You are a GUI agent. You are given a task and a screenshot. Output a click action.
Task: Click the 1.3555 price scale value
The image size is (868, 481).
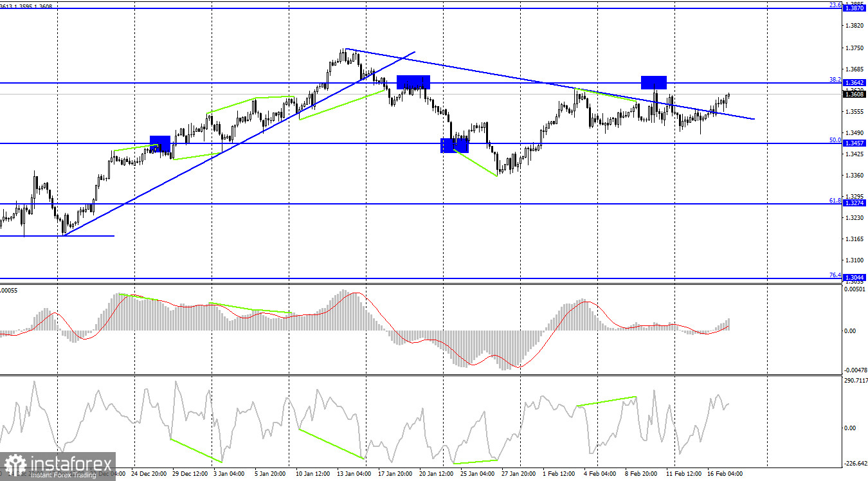click(x=855, y=112)
